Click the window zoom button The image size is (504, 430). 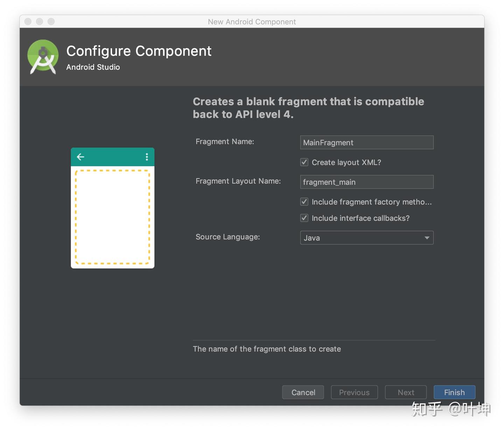tap(51, 22)
